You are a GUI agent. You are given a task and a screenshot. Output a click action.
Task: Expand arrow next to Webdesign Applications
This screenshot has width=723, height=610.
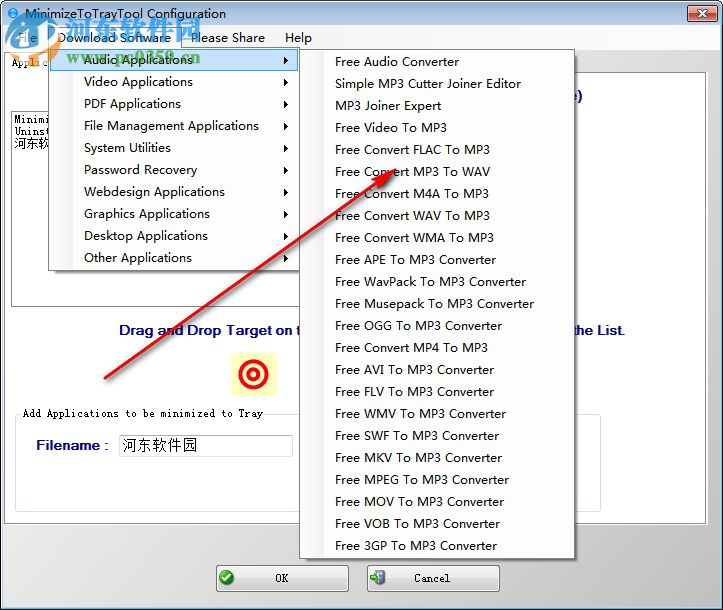click(286, 192)
